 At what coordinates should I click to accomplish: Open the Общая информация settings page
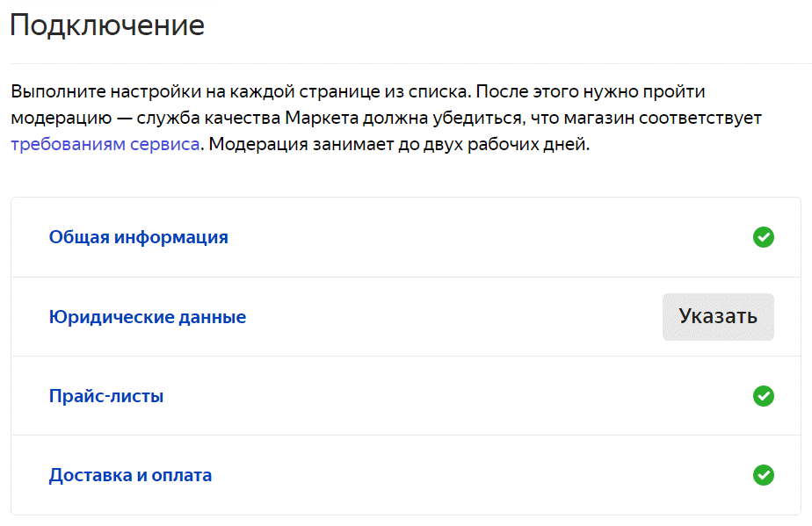coord(138,237)
